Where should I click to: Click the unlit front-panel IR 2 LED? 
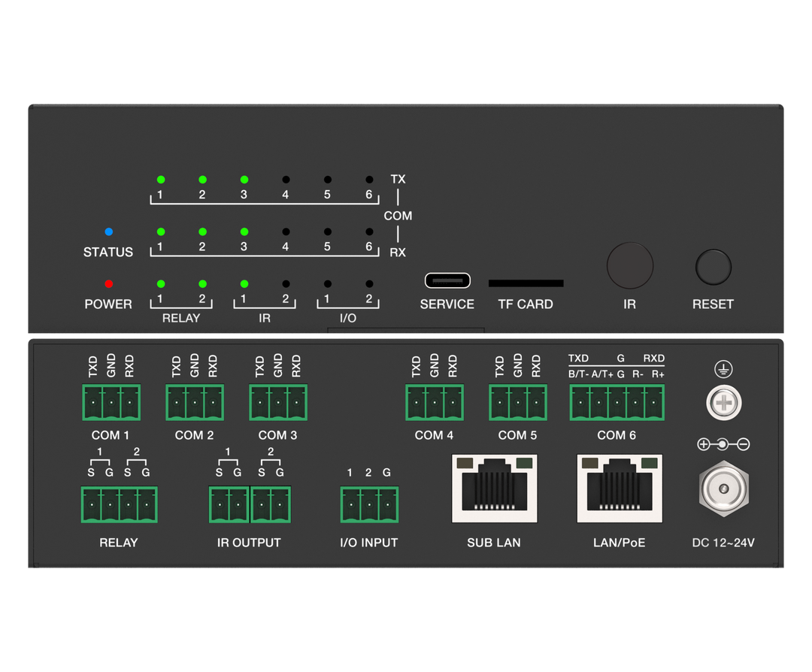[286, 283]
